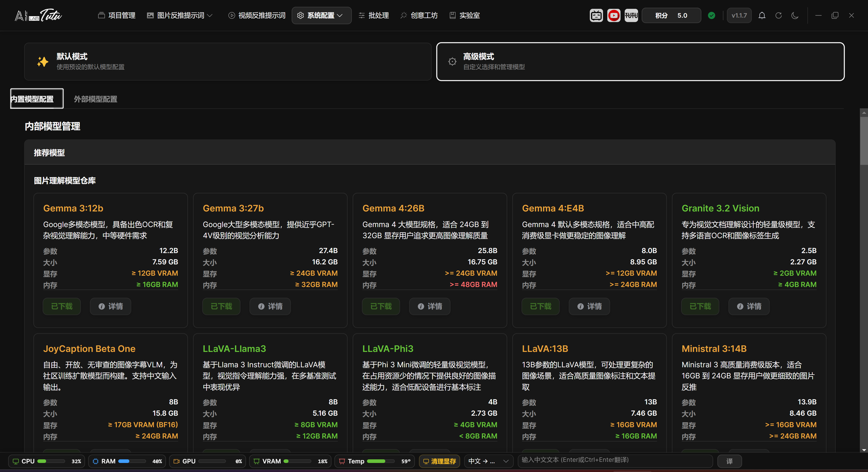Click the 图片理解模型仓库 section heading
Image resolution: width=868 pixels, height=472 pixels.
(65, 181)
